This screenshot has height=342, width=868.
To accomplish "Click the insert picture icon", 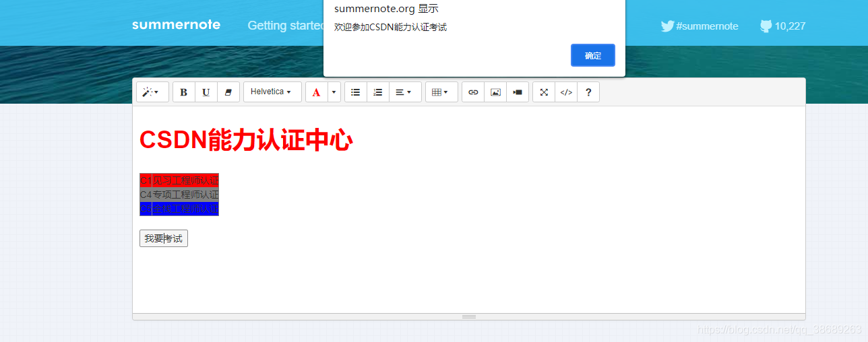I will click(x=495, y=92).
